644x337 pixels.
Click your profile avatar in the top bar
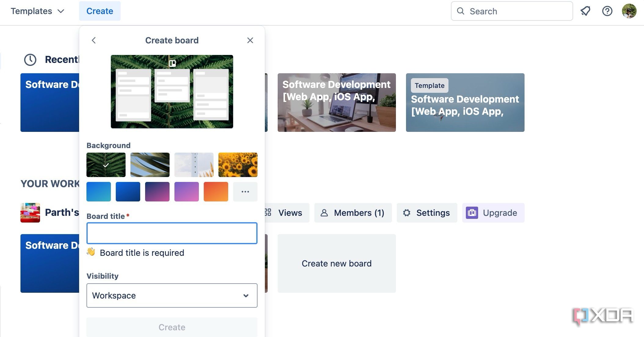click(630, 11)
